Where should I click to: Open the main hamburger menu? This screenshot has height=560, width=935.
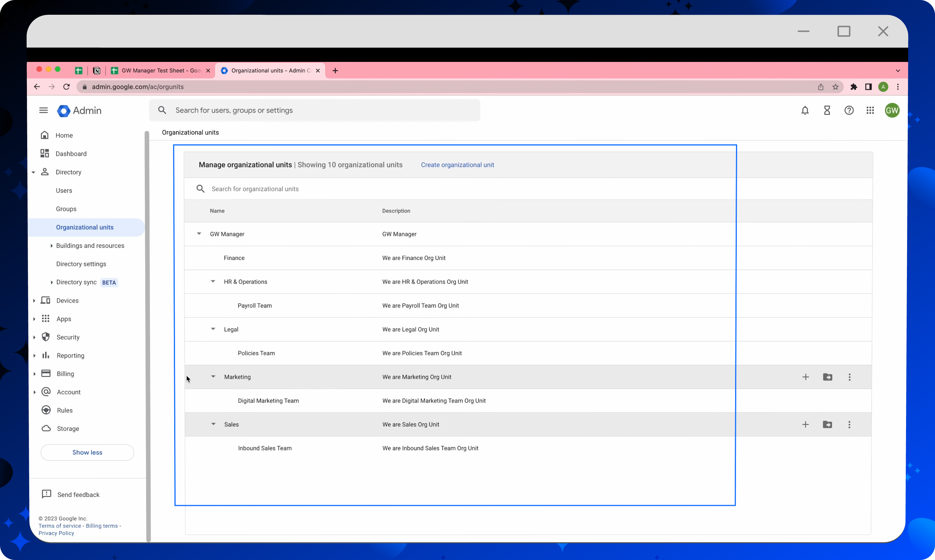(x=43, y=110)
